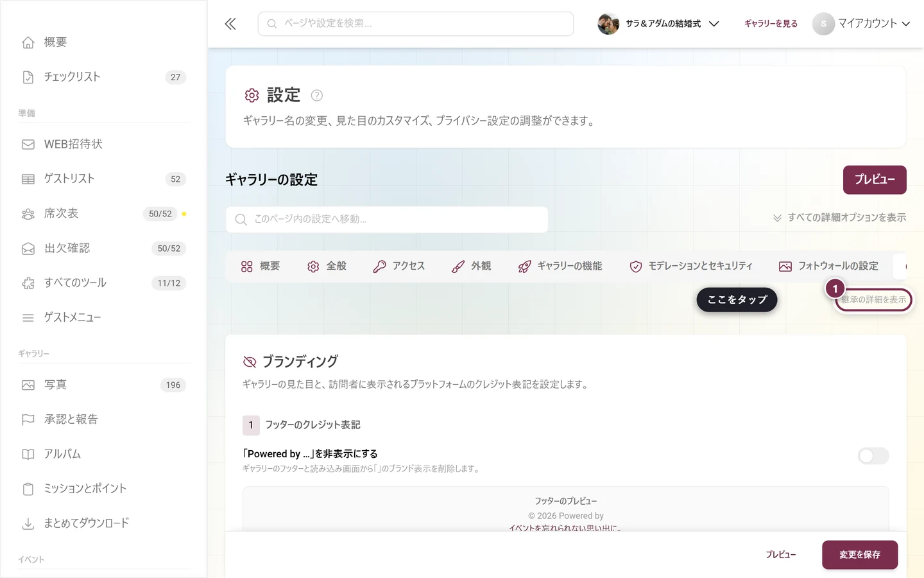Open the フォトウォールの設定 tab
This screenshot has height=578, width=924.
click(x=829, y=267)
